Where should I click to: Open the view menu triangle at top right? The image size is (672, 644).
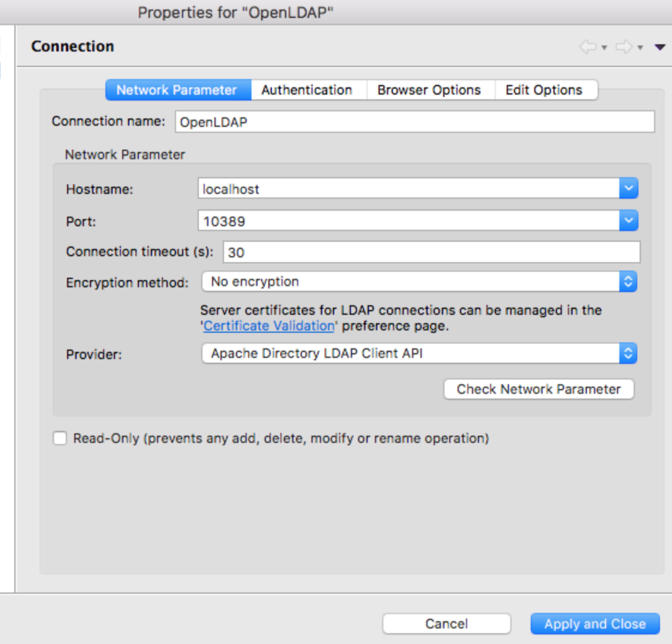(x=659, y=47)
